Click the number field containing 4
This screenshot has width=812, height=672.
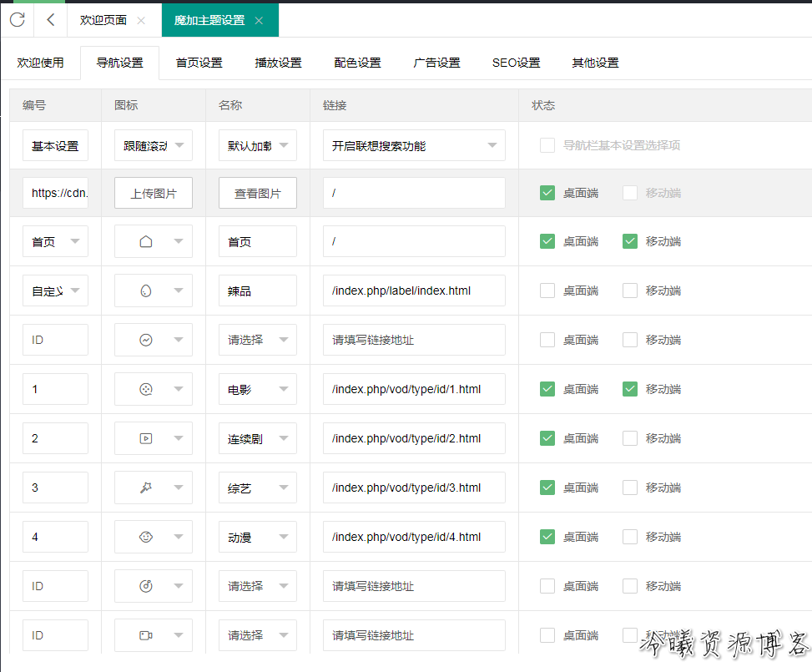pos(55,537)
